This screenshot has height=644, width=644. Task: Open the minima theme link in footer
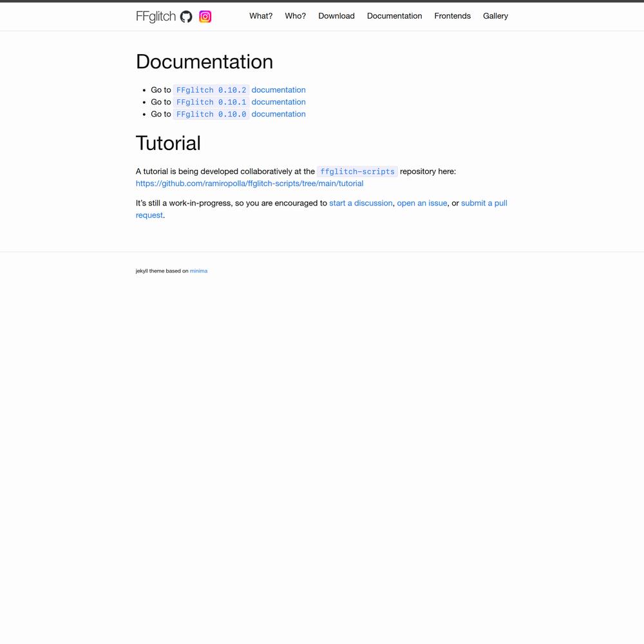click(198, 271)
